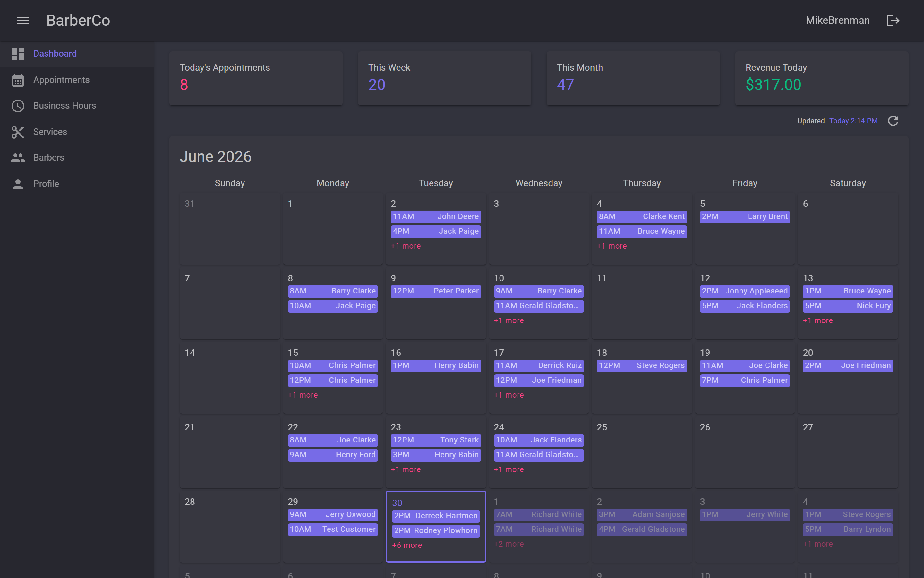
Task: Open John Deere 11AM appointment
Action: [436, 216]
